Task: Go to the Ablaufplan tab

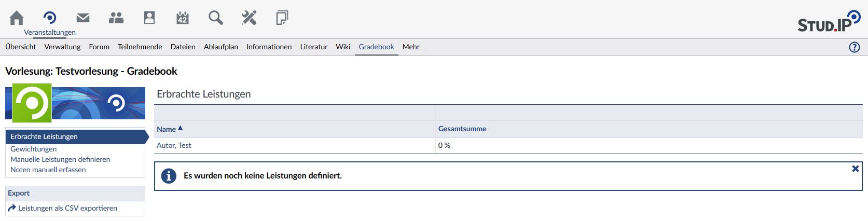Action: click(221, 47)
